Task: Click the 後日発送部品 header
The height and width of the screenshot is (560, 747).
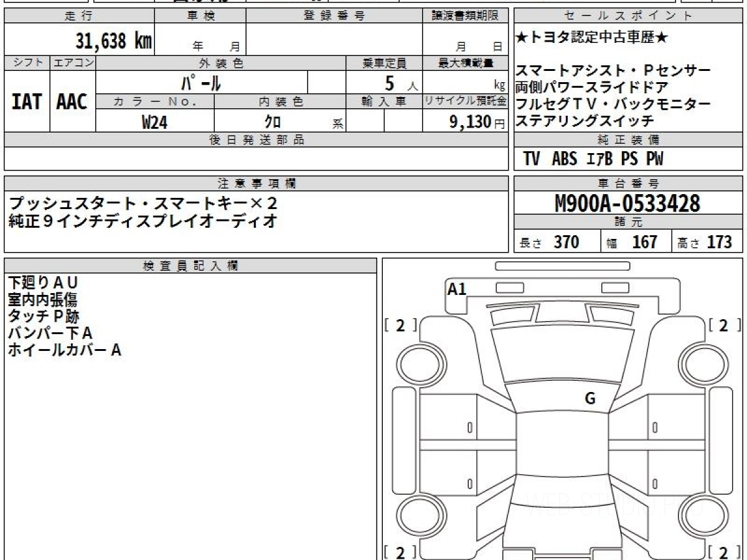Action: click(256, 140)
